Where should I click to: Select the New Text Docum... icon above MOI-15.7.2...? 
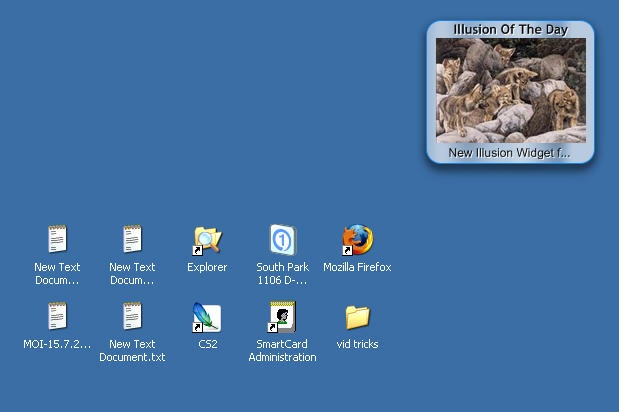pyautogui.click(x=57, y=239)
